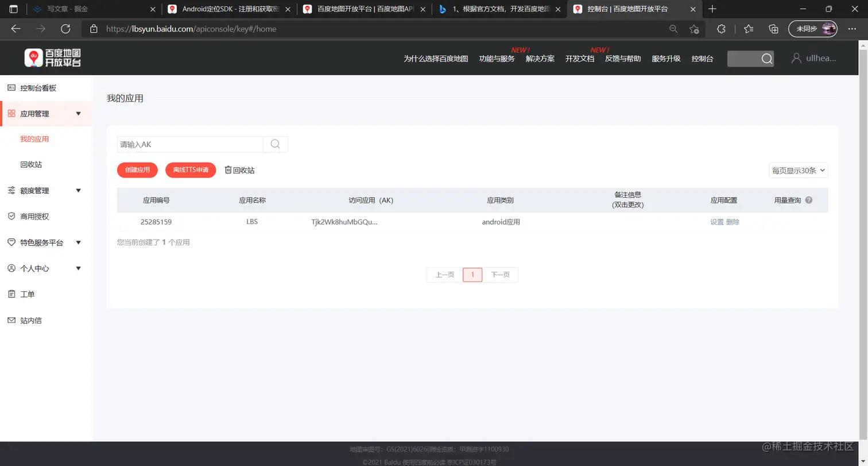
Task: Open 开发文档 in the top navigation
Action: tap(580, 59)
